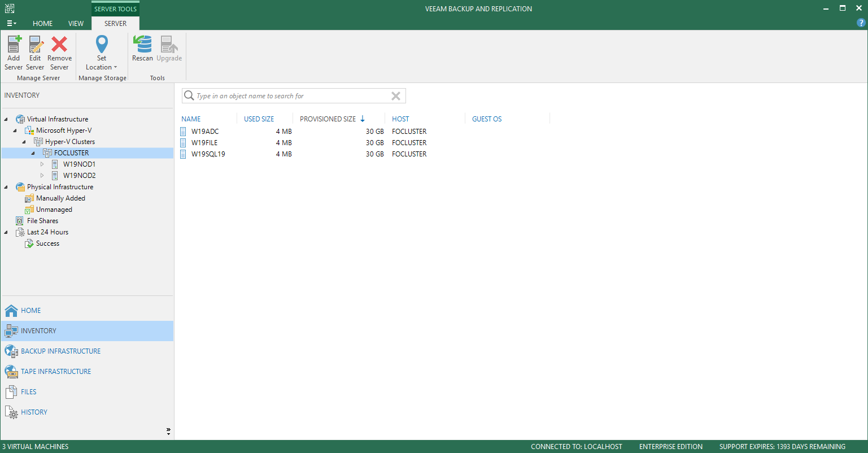This screenshot has width=868, height=453.
Task: Click SUPPORT EXPIRES status bar text
Action: tap(782, 447)
